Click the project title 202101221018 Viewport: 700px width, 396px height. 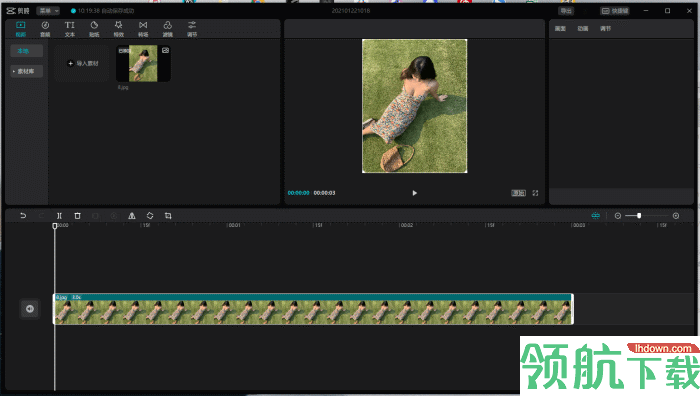(x=351, y=11)
